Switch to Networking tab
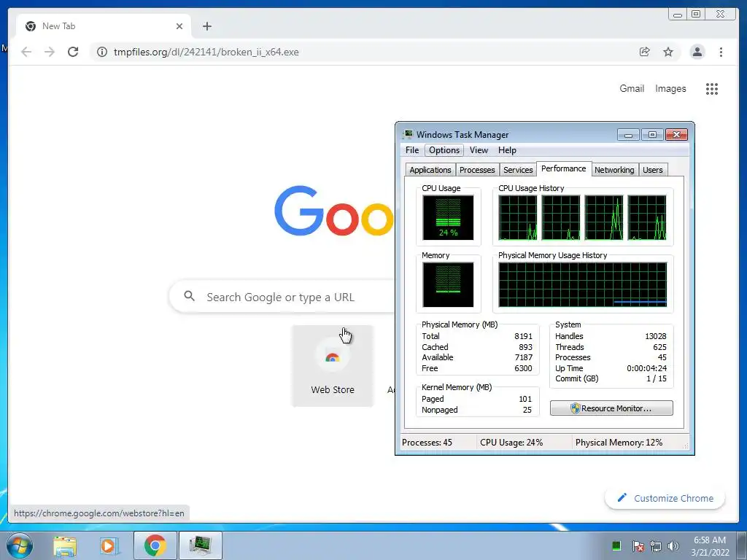The width and height of the screenshot is (747, 560). point(614,170)
